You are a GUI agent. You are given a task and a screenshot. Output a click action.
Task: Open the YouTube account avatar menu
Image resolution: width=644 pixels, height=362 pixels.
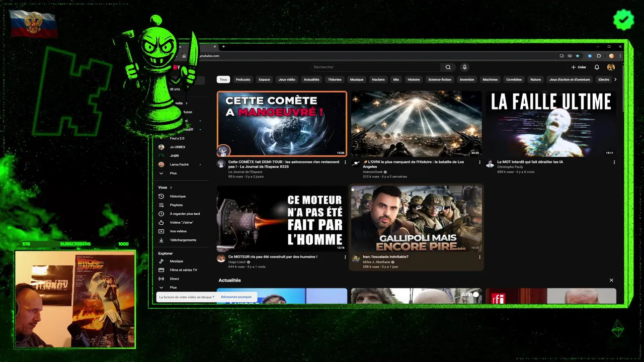coord(611,67)
